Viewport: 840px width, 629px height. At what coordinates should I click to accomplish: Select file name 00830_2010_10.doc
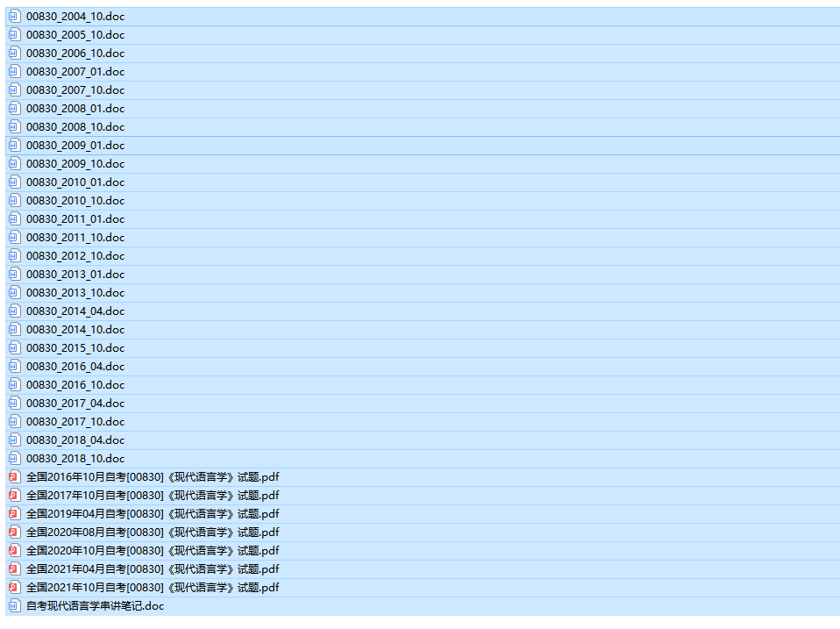click(x=75, y=200)
